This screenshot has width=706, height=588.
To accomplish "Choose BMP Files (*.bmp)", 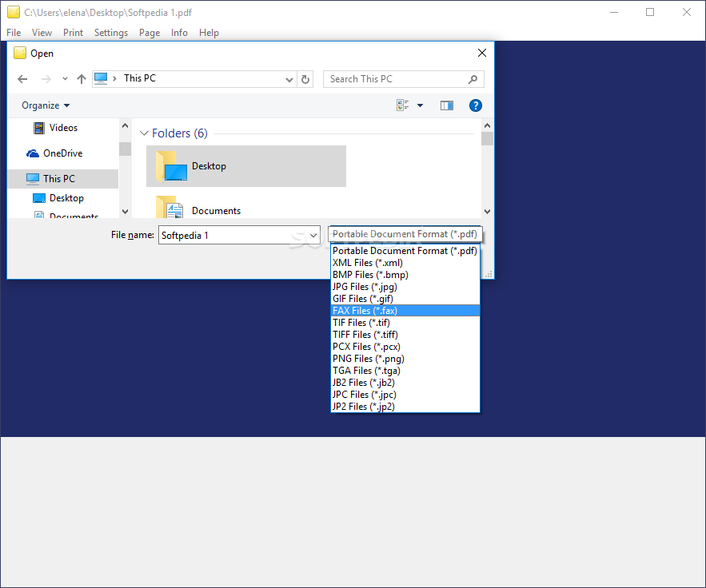I will pos(405,275).
